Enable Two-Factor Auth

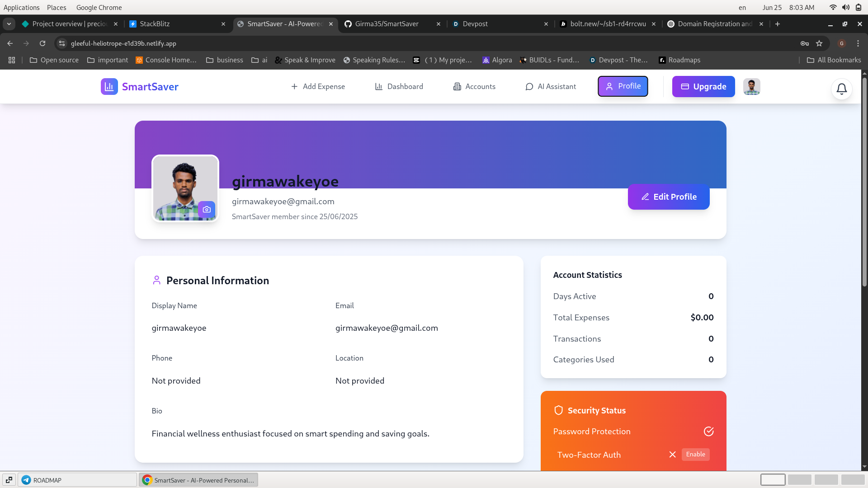click(x=695, y=455)
